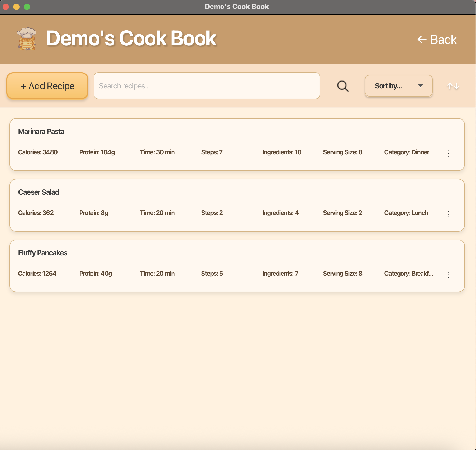Click the Demo's Cook Book title bar text
The height and width of the screenshot is (450, 476).
(237, 7)
